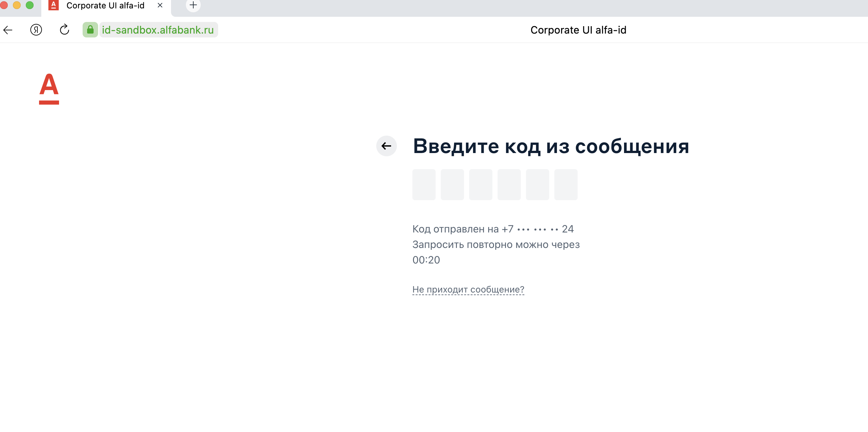Focus the first code digit box

click(424, 185)
